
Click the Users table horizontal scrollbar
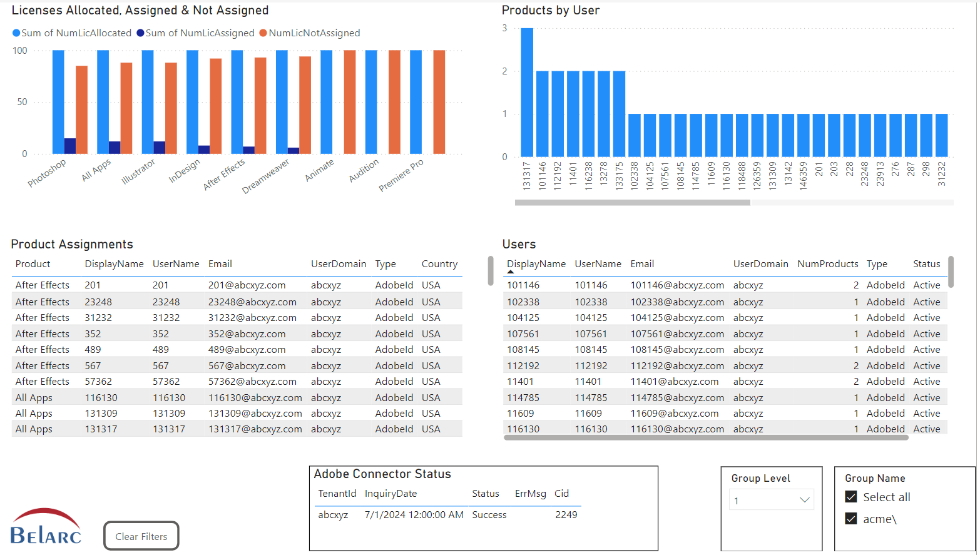pyautogui.click(x=705, y=438)
